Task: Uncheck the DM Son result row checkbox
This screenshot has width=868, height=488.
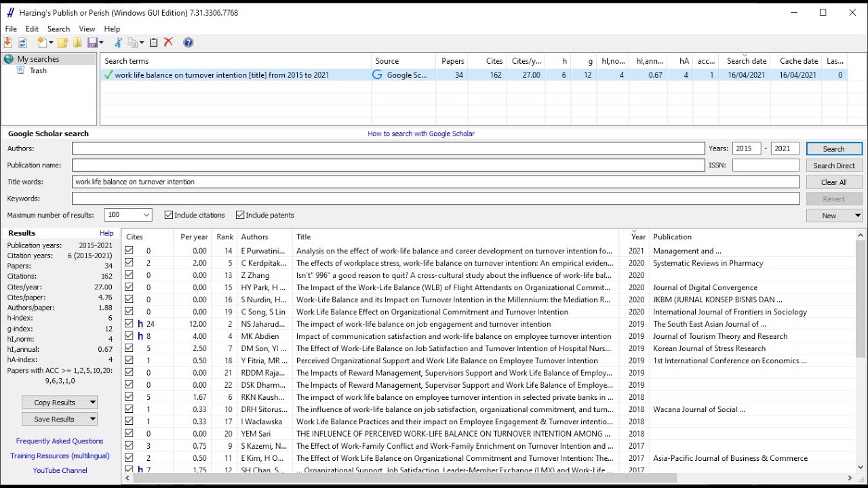Action: (129, 348)
